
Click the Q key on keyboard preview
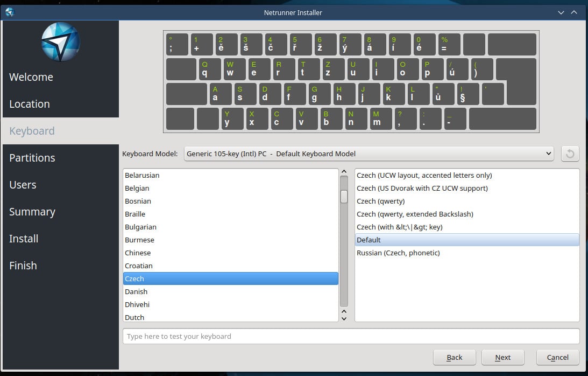coord(210,69)
